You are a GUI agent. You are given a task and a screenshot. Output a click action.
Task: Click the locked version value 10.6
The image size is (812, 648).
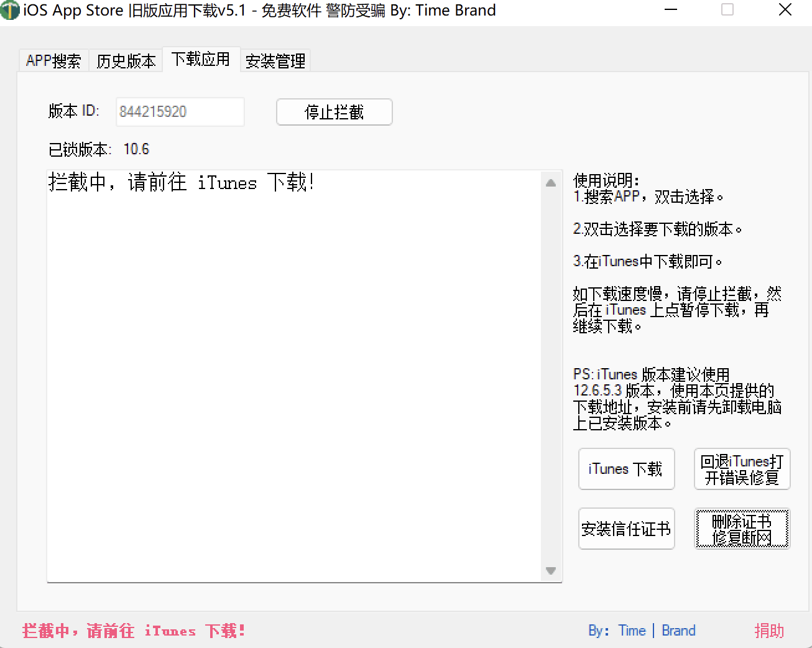coord(136,149)
